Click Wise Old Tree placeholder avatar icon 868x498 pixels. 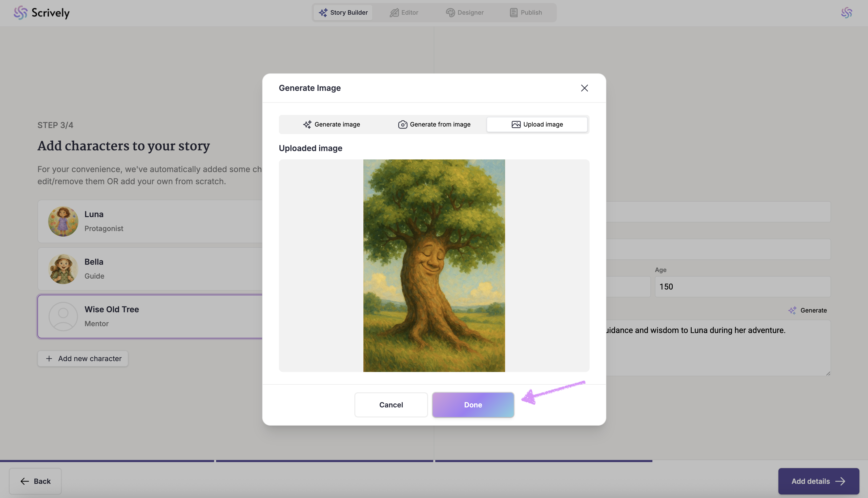[x=63, y=316]
